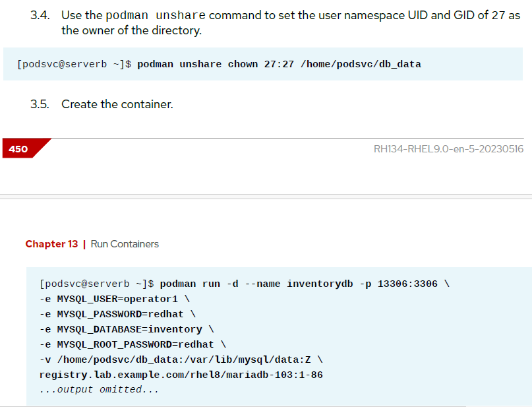This screenshot has height=407, width=532.
Task: Click the registry.lab.example.com image name
Action: pos(181,375)
